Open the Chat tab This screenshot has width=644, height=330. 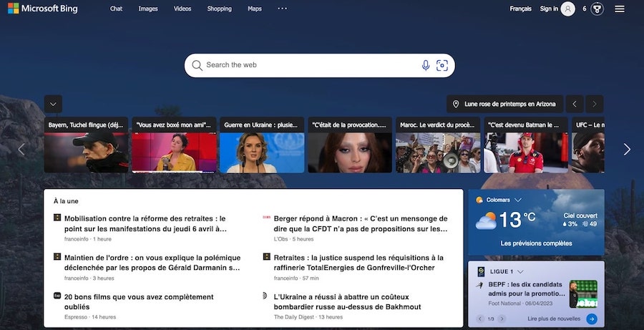pyautogui.click(x=116, y=9)
